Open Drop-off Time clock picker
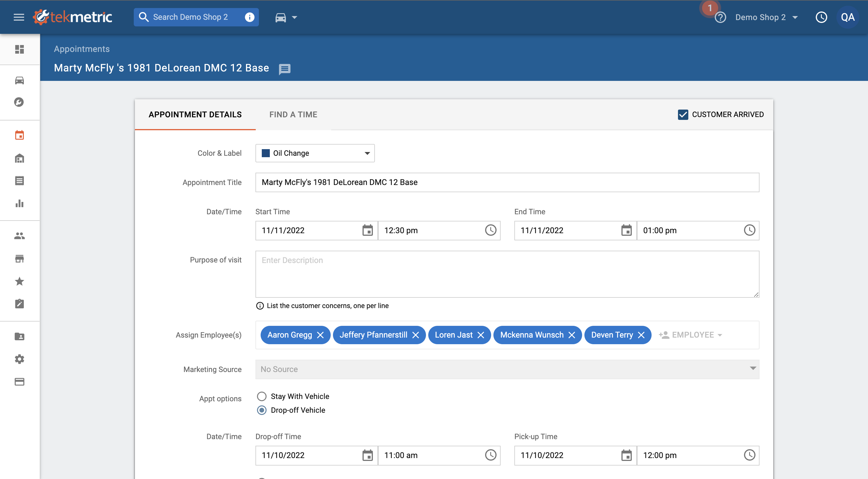The height and width of the screenshot is (479, 868). click(x=491, y=455)
